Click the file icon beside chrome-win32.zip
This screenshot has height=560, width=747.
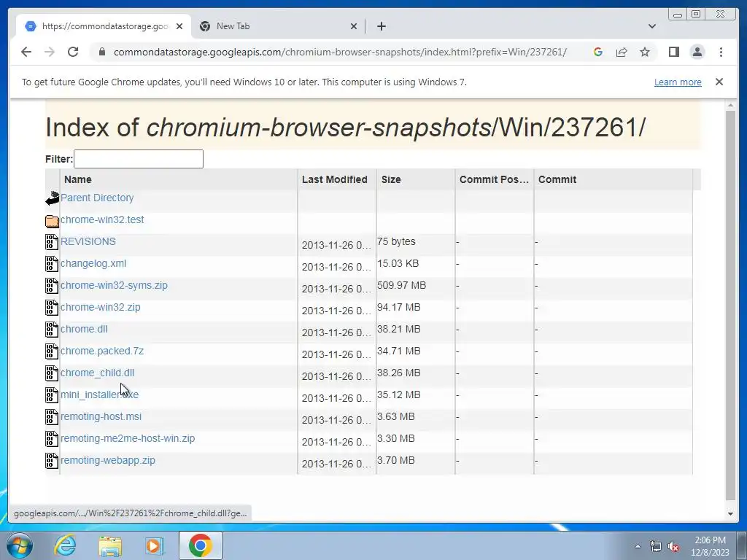(x=52, y=308)
